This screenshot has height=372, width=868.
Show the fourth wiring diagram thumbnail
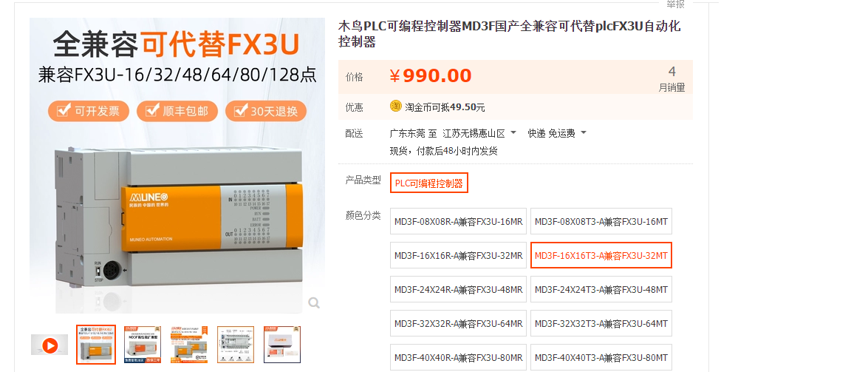[x=235, y=345]
